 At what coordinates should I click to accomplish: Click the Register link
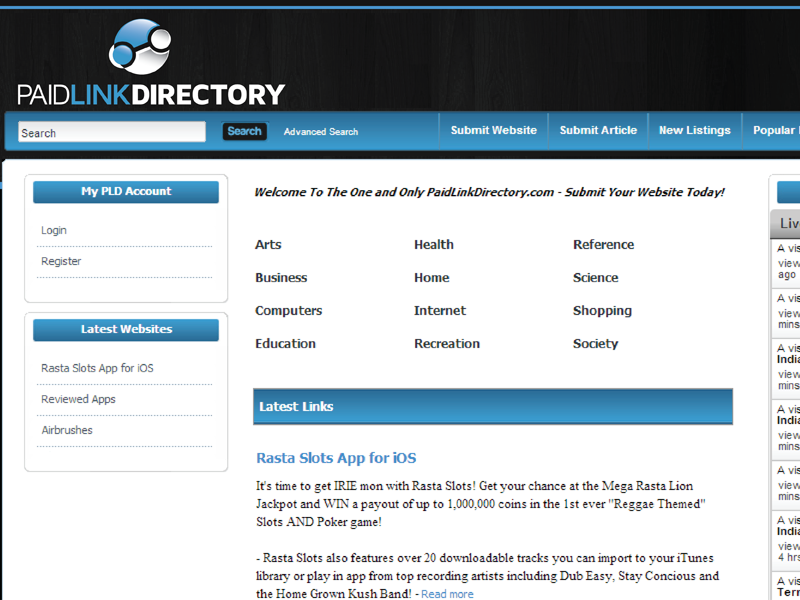(61, 261)
